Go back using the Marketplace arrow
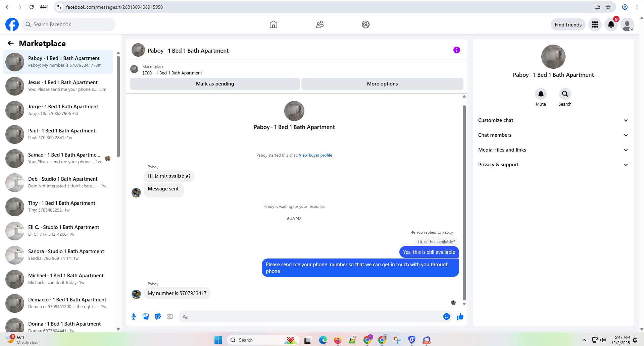 pyautogui.click(x=11, y=43)
